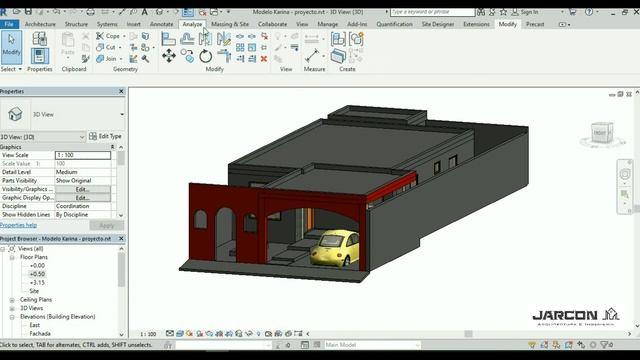The height and width of the screenshot is (360, 640).
Task: Select the Scale tool
Action: 252,48
